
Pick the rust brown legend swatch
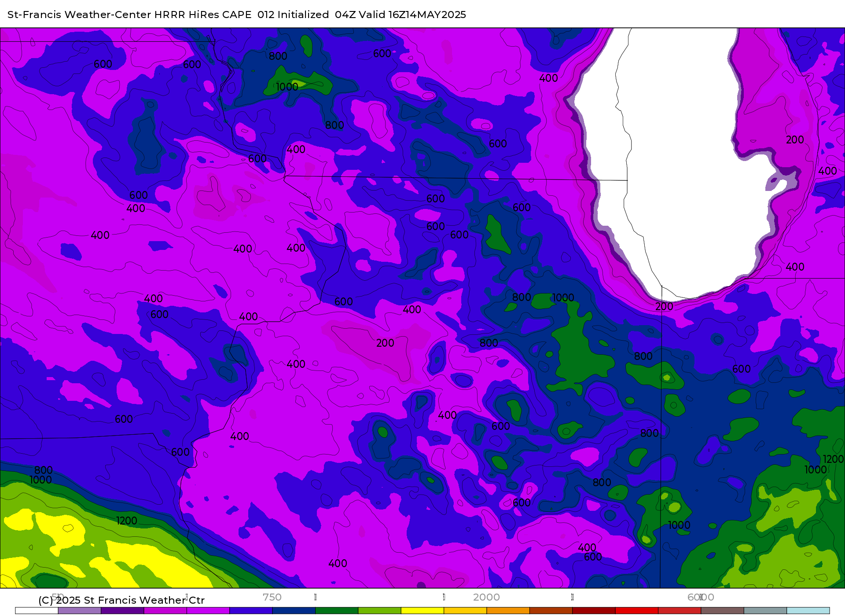point(551,611)
